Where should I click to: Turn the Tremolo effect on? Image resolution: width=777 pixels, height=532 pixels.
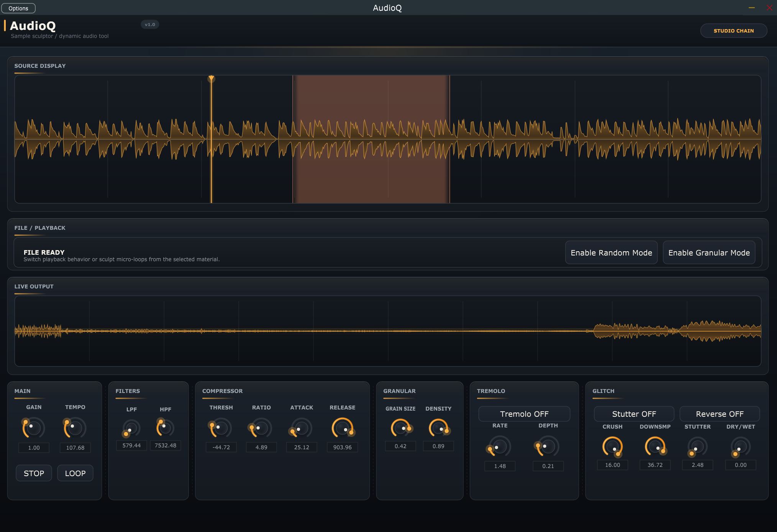(524, 414)
